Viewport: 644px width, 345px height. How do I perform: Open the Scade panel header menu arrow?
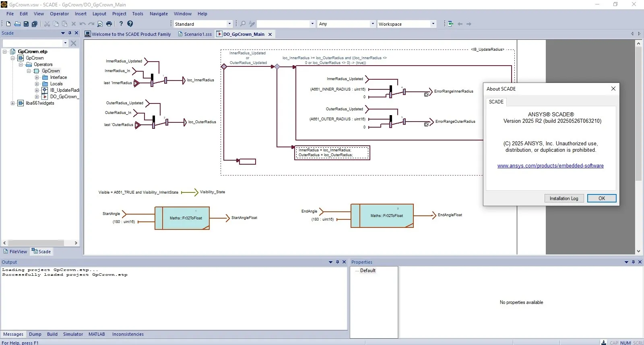click(63, 33)
